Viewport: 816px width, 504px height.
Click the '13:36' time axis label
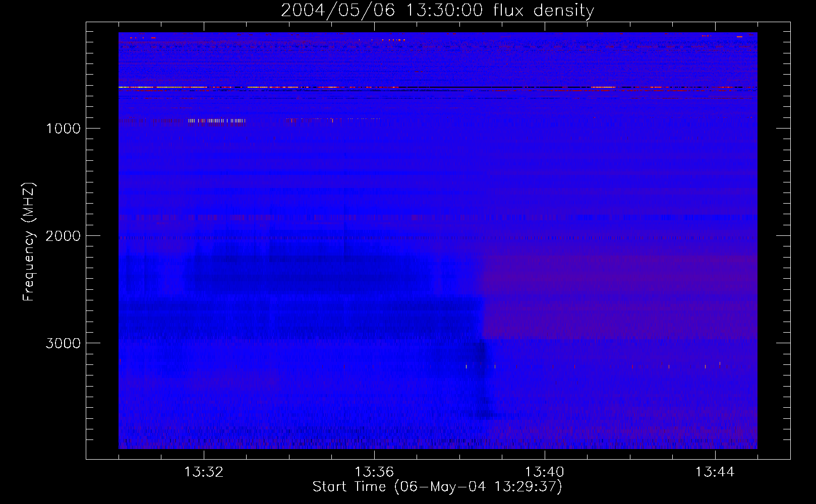click(x=374, y=472)
